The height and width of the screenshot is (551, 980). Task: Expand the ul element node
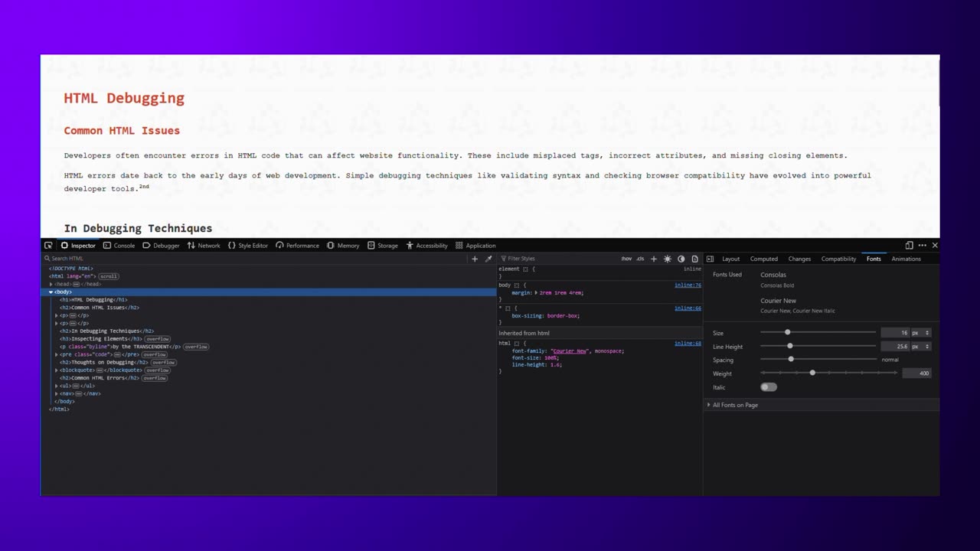(x=57, y=386)
